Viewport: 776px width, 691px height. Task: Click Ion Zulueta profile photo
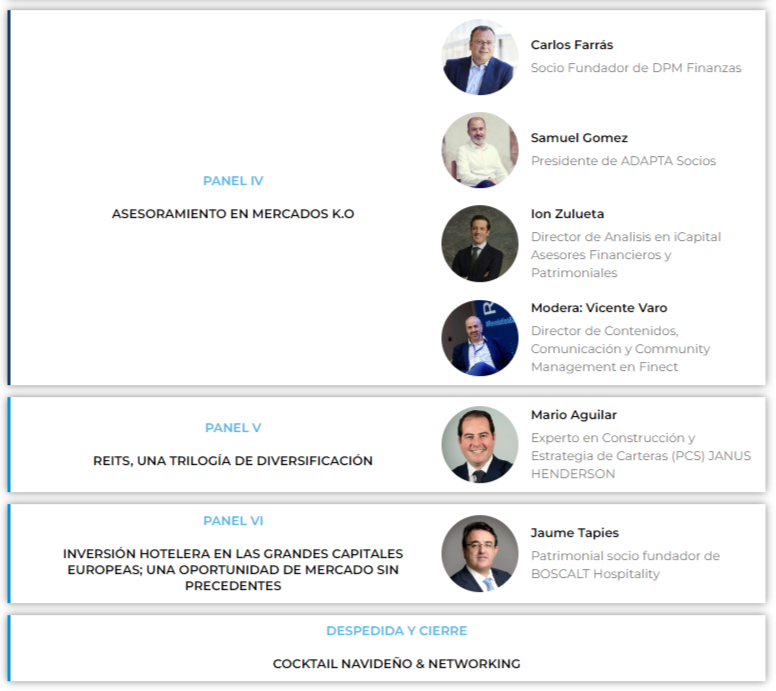[480, 244]
